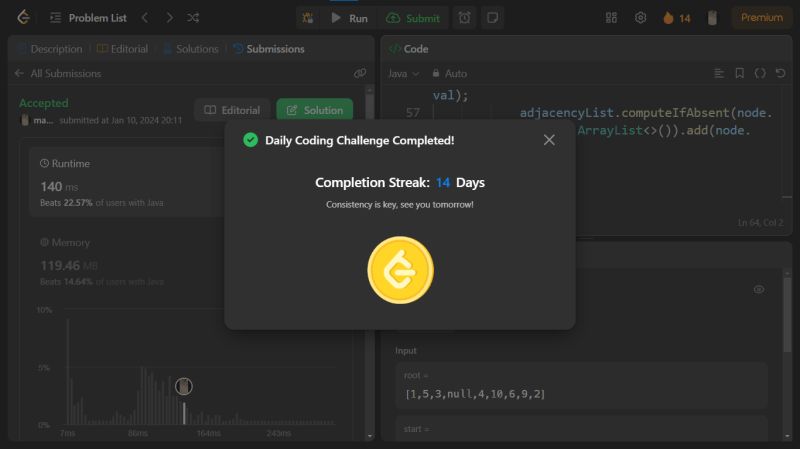The image size is (800, 449).
Task: Click the Auto lock indicator
Action: point(449,73)
